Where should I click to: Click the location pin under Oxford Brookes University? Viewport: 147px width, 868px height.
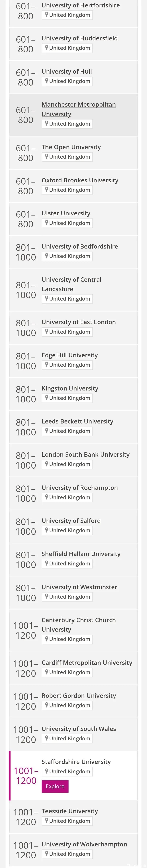coord(46,190)
